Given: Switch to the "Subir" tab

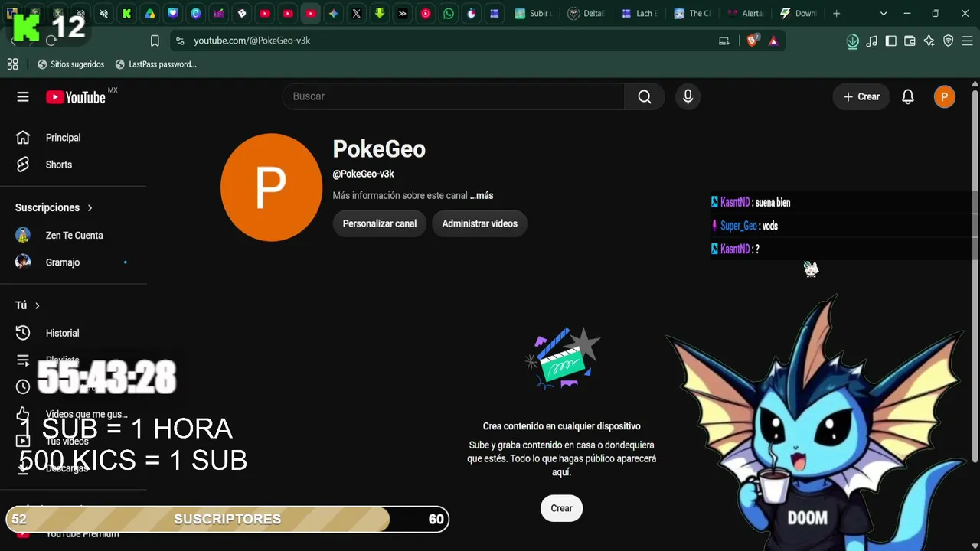Looking at the screenshot, I should pyautogui.click(x=533, y=13).
